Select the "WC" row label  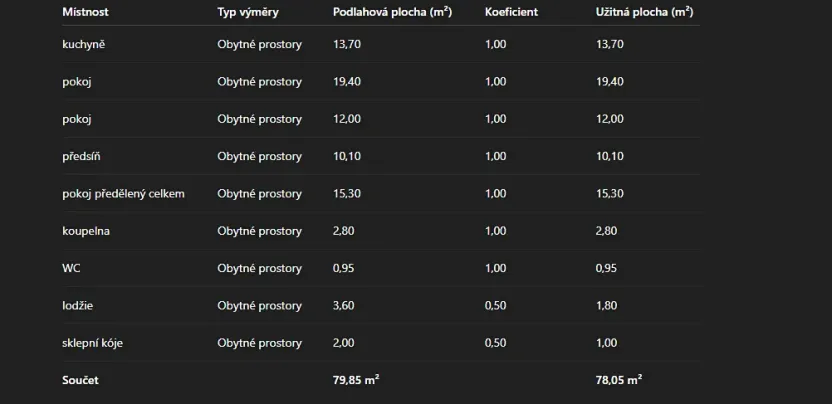coord(71,268)
